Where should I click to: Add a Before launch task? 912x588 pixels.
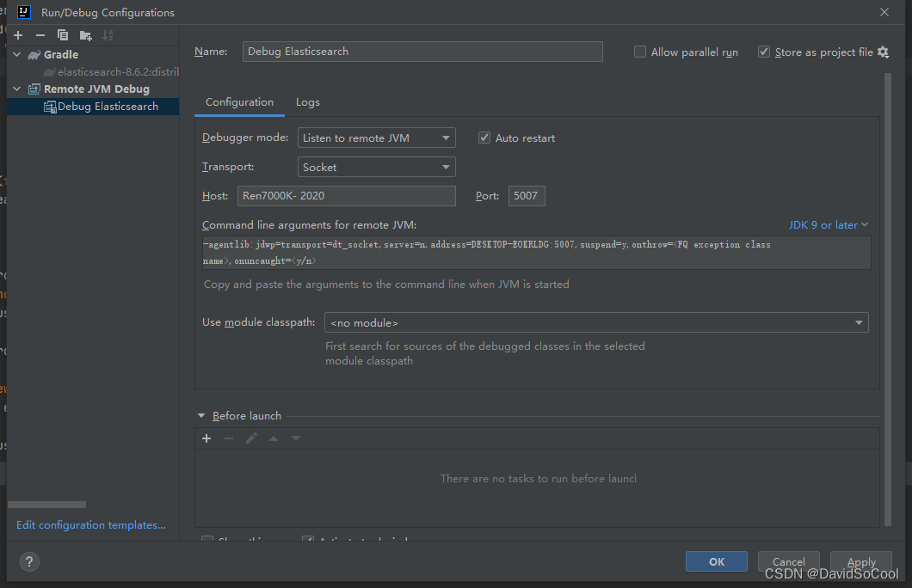pos(206,438)
